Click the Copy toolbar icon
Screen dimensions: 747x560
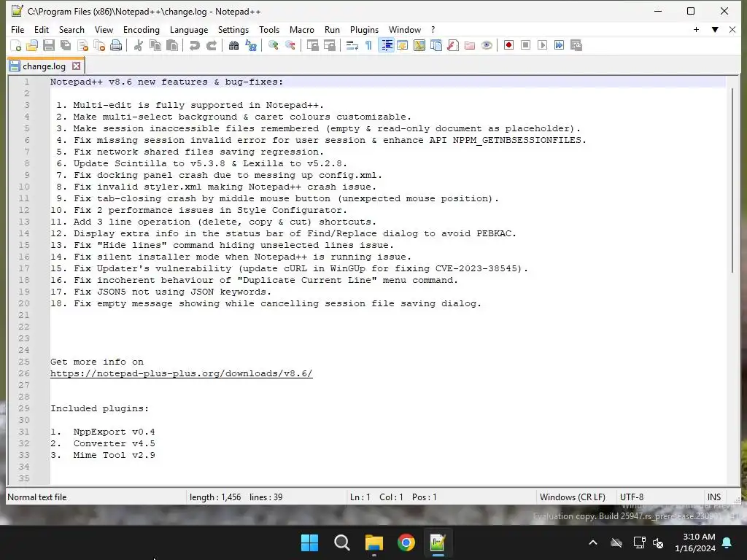(x=155, y=46)
